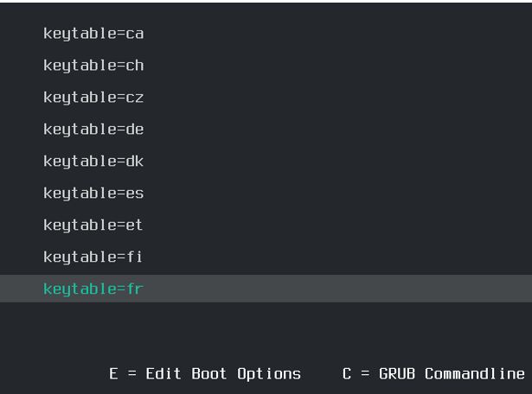Click the "C" key letter in footer
This screenshot has width=532, height=394.
click(x=347, y=374)
